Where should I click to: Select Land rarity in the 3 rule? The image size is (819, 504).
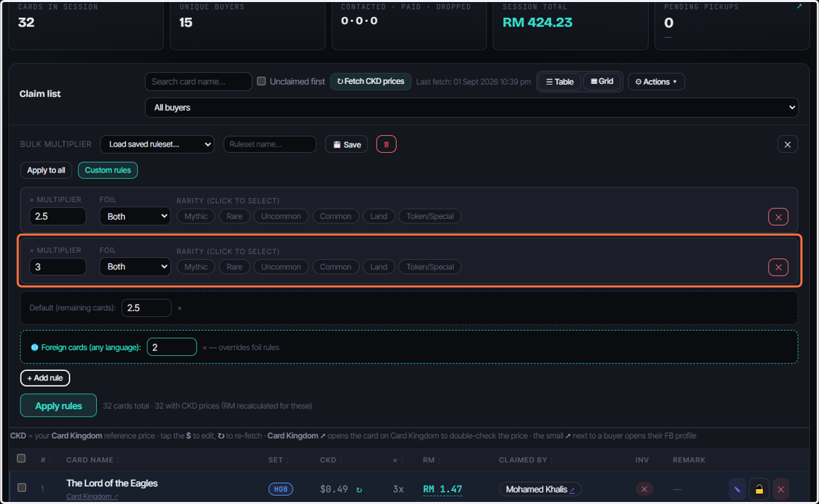(378, 267)
